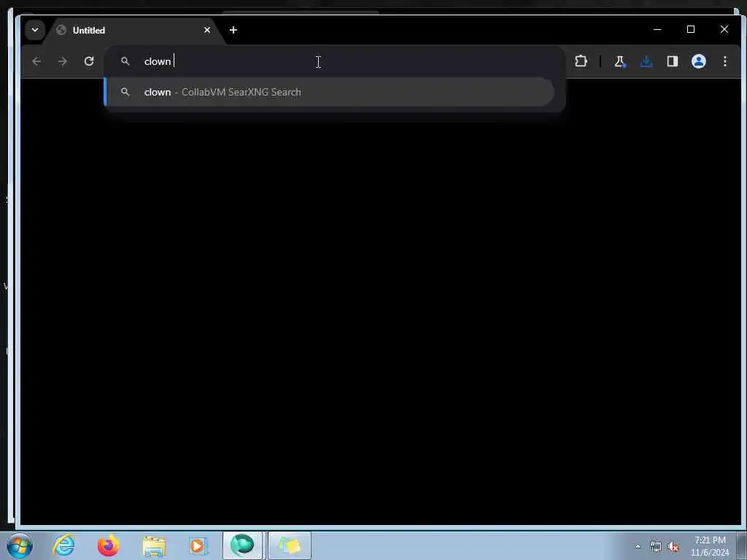Open the network tray icon
The height and width of the screenshot is (560, 747).
click(656, 546)
